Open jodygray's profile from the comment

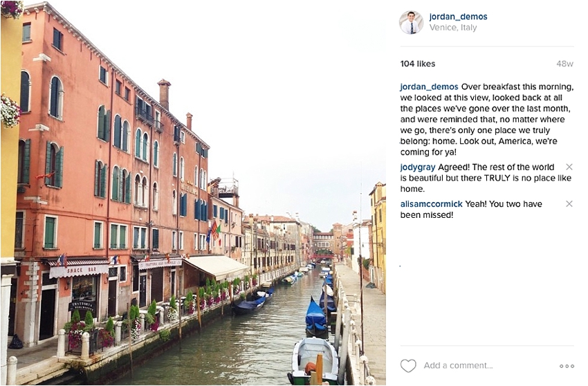click(x=418, y=167)
